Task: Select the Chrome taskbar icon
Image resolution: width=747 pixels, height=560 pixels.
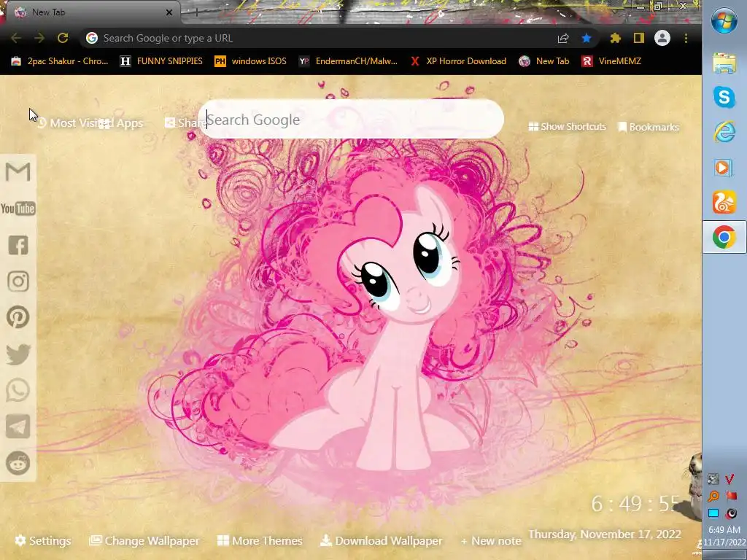Action: [x=724, y=237]
